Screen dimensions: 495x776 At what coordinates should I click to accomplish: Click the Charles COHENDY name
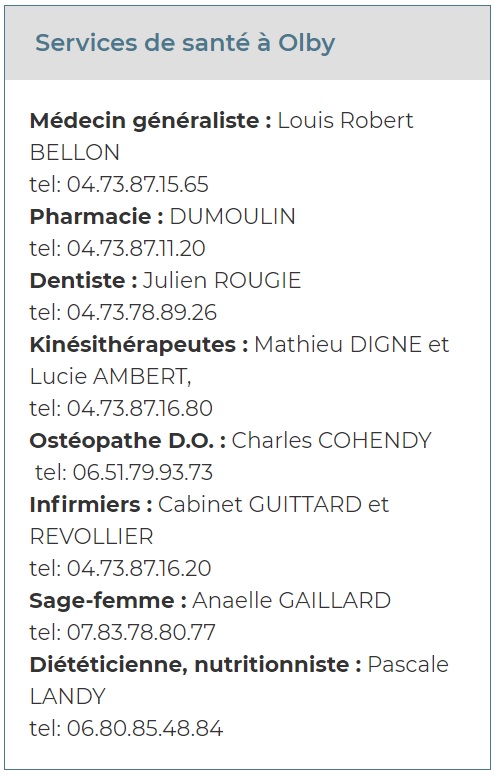click(332, 440)
